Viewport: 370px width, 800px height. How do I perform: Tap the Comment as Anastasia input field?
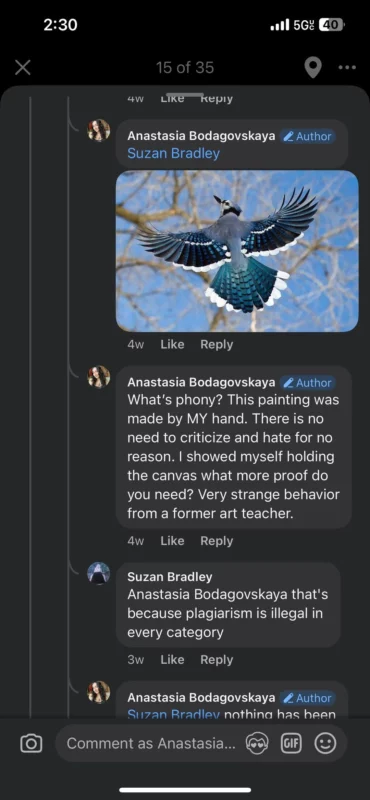(x=151, y=743)
